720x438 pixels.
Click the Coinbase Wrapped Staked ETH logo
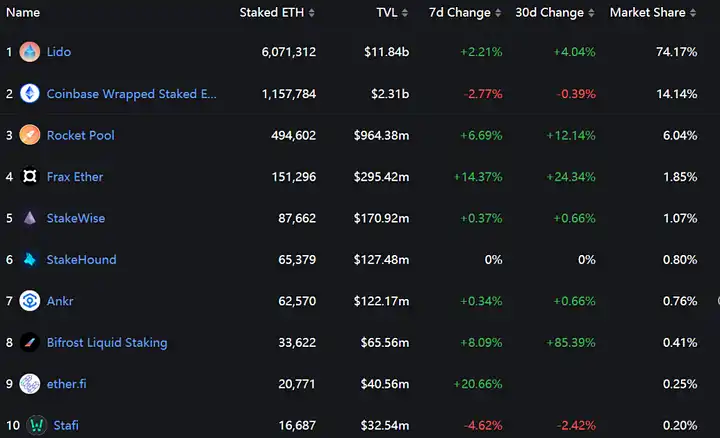coord(30,94)
